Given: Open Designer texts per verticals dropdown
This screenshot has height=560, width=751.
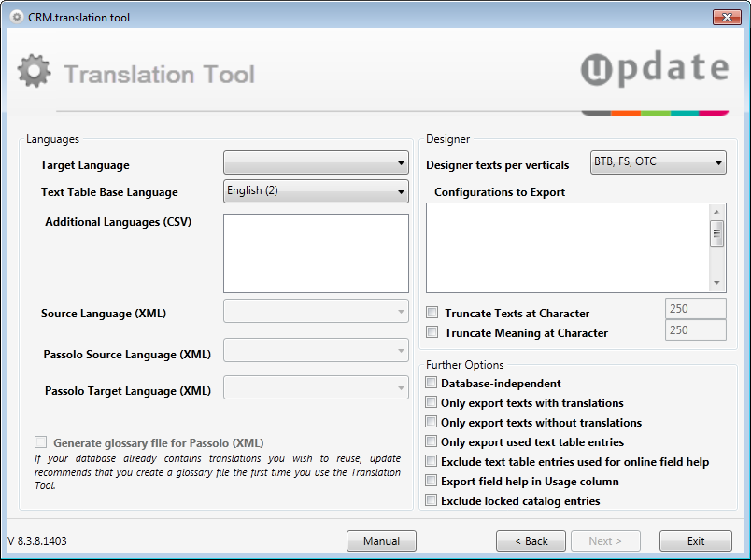Looking at the screenshot, I should pyautogui.click(x=659, y=162).
